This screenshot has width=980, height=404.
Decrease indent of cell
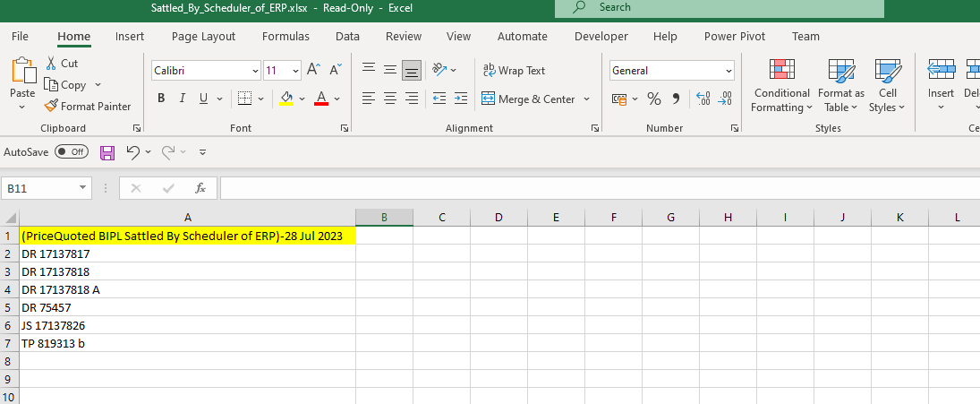(x=439, y=99)
